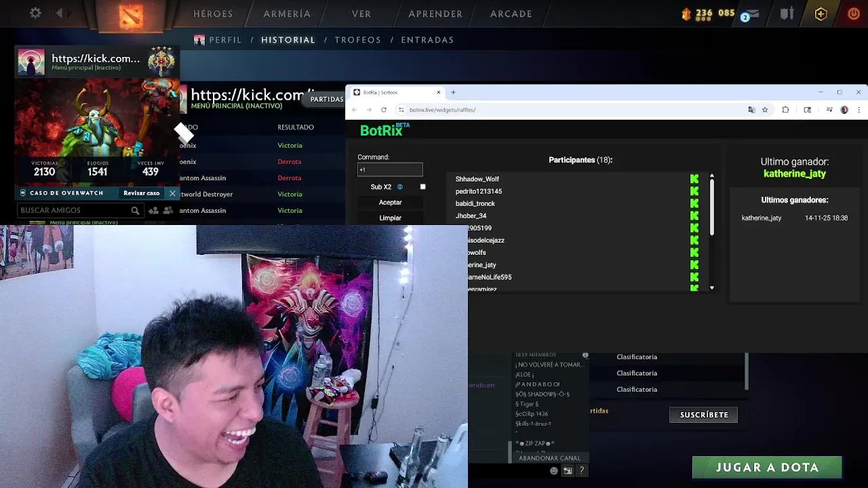
Task: Click the friend search magnifier icon
Action: click(135, 211)
